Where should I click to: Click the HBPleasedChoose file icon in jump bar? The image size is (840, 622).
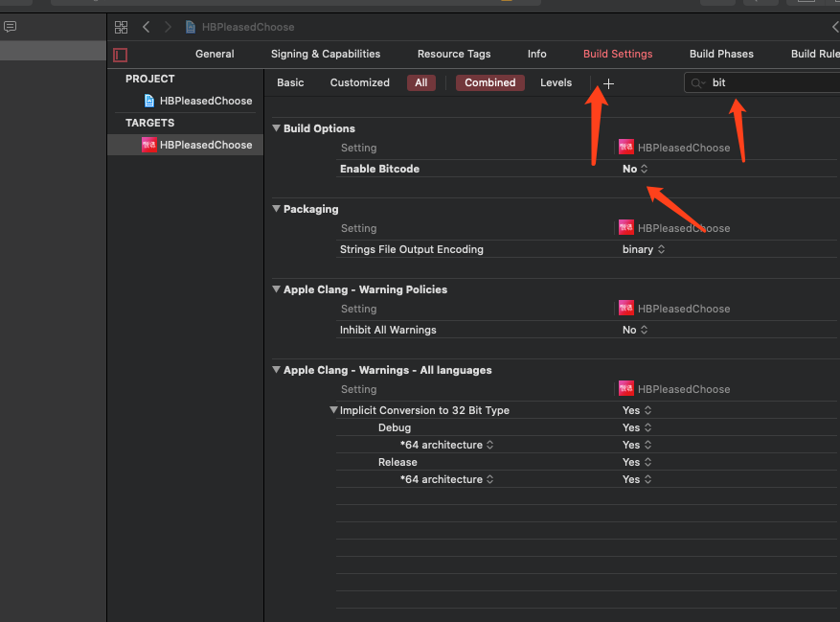pos(191,27)
